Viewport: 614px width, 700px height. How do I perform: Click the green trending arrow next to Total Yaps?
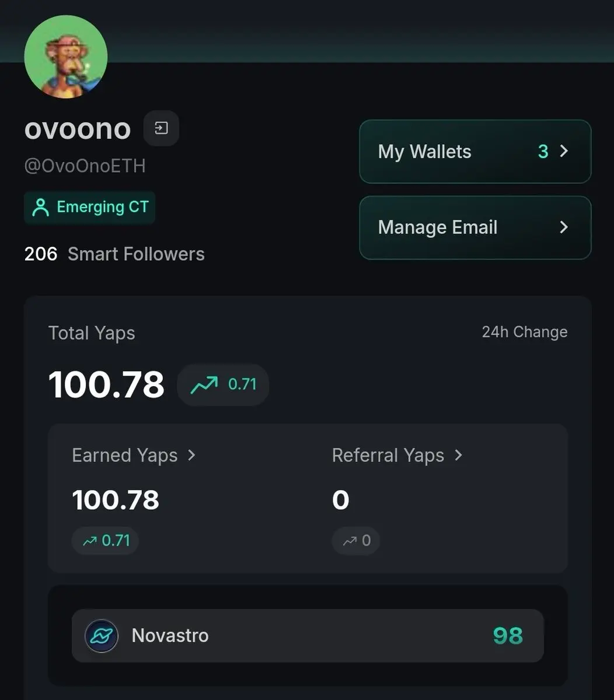(x=204, y=384)
